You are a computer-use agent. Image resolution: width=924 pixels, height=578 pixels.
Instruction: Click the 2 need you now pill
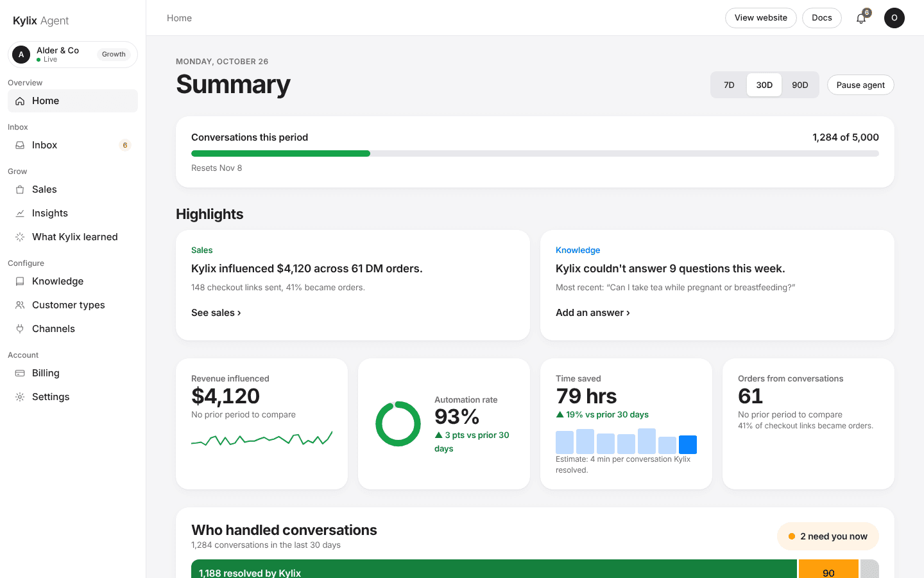coord(828,536)
